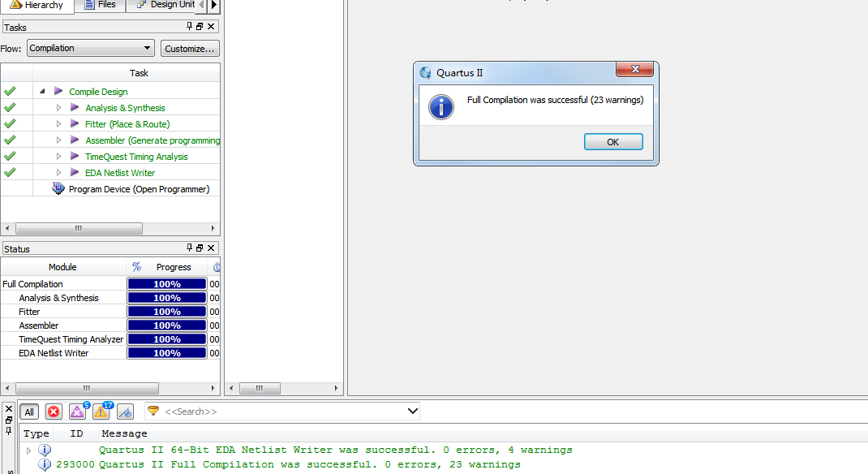Float the Messages panel window

(x=9, y=420)
